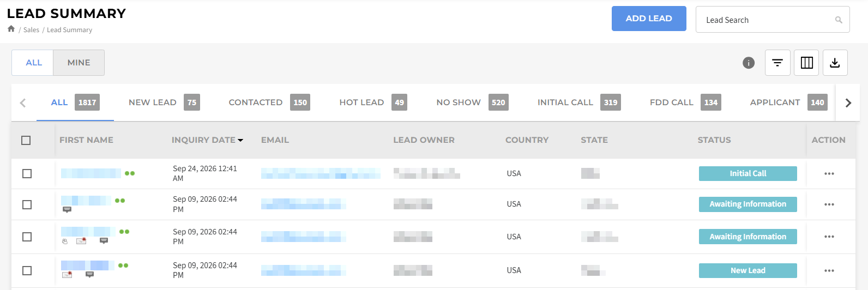Screen dimensions: 868x290
Task: Sort by Inquiry Date dropdown arrow
Action: tap(240, 141)
